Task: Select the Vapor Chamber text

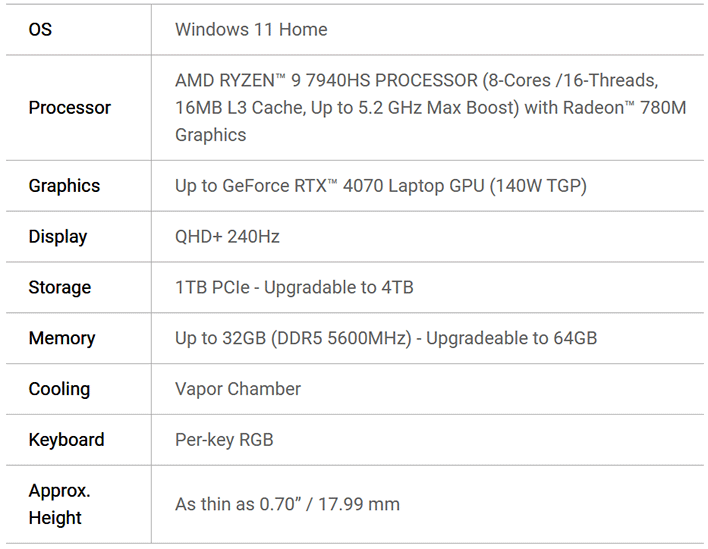Action: (x=238, y=389)
